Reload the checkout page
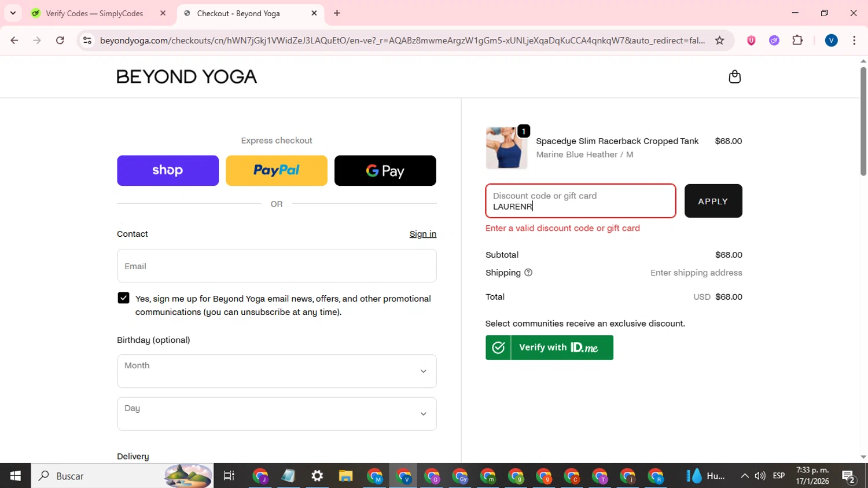Screen dimensions: 868x488 (x=60, y=41)
